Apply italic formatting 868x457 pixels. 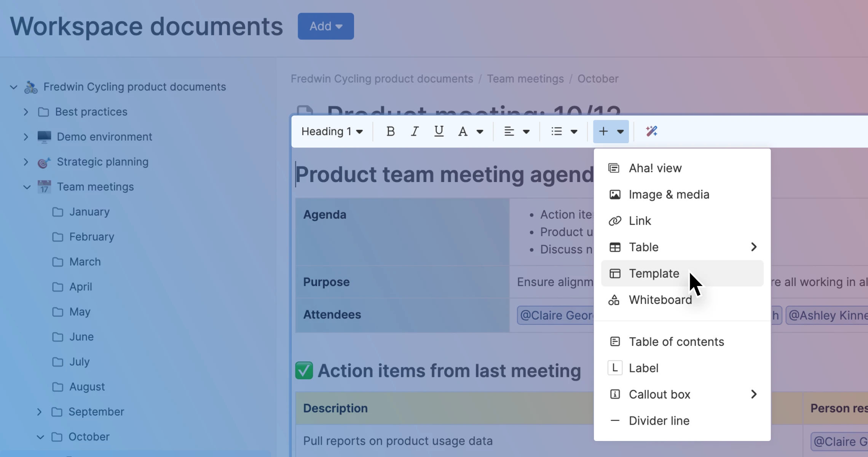pos(415,131)
